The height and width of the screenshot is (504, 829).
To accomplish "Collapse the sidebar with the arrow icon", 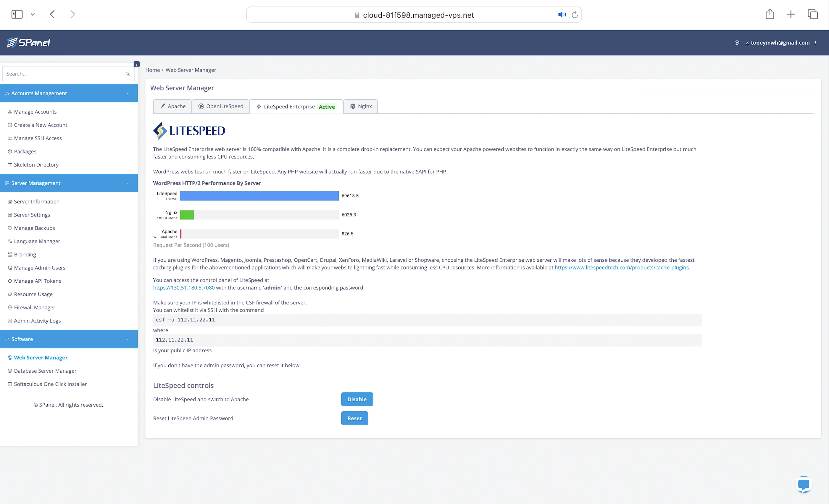I will point(137,64).
